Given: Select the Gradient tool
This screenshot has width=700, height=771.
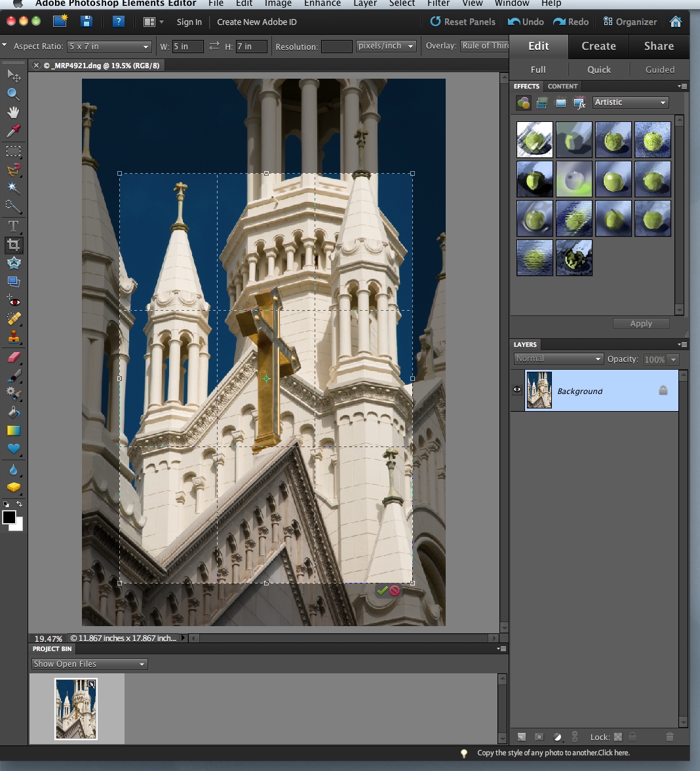Looking at the screenshot, I should pos(13,431).
